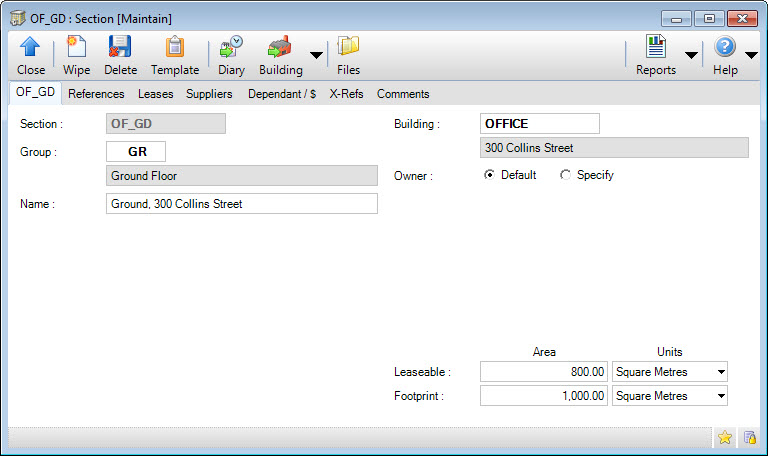The image size is (768, 456).
Task: Open the Suppliers tab
Action: (x=209, y=94)
